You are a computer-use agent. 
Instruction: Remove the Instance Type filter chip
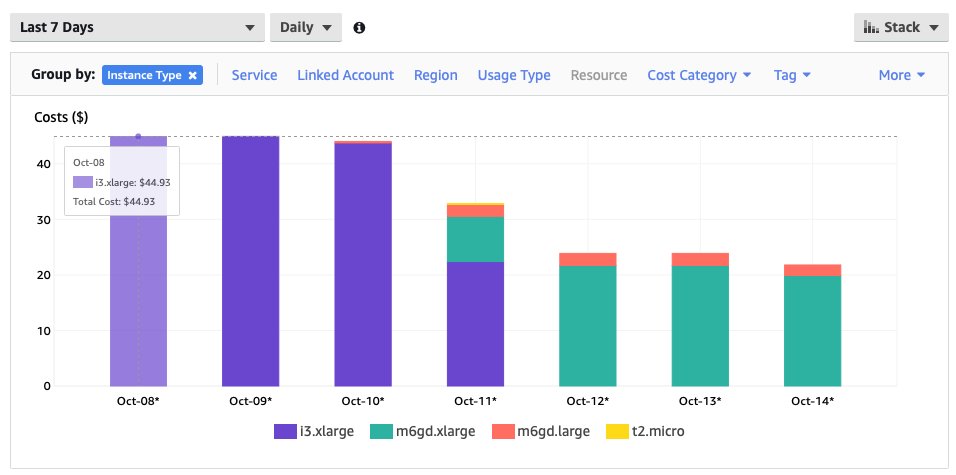click(193, 75)
